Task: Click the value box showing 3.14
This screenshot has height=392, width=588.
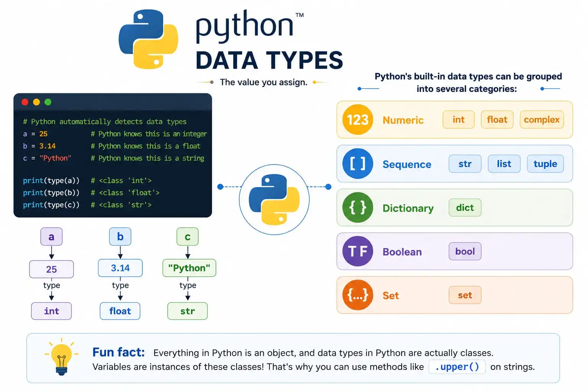Action: click(120, 268)
